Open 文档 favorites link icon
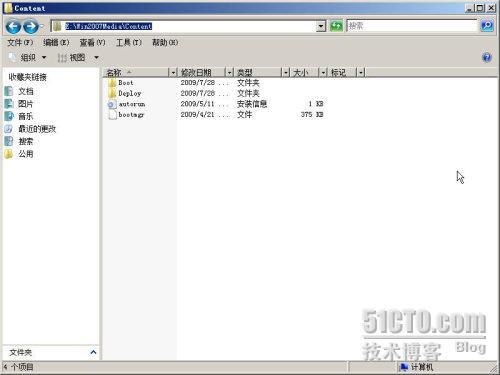Image resolution: width=500 pixels, height=375 pixels. tap(9, 91)
